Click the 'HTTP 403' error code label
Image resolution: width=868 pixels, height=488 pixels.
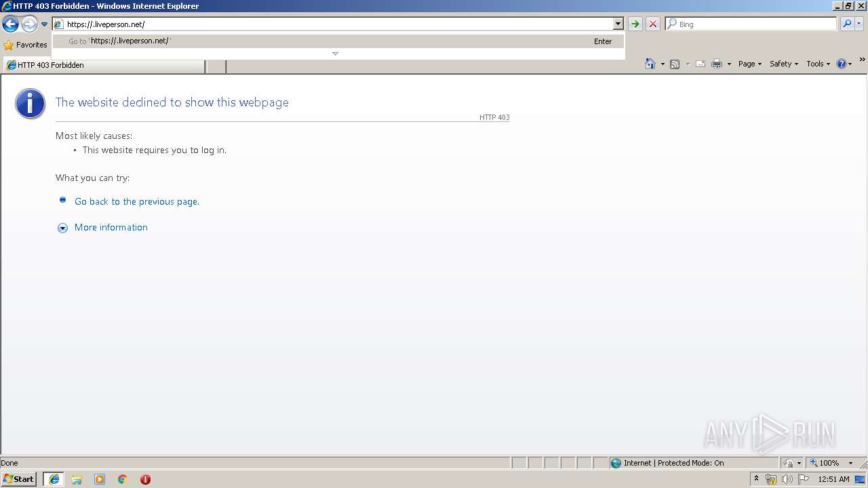coord(494,117)
